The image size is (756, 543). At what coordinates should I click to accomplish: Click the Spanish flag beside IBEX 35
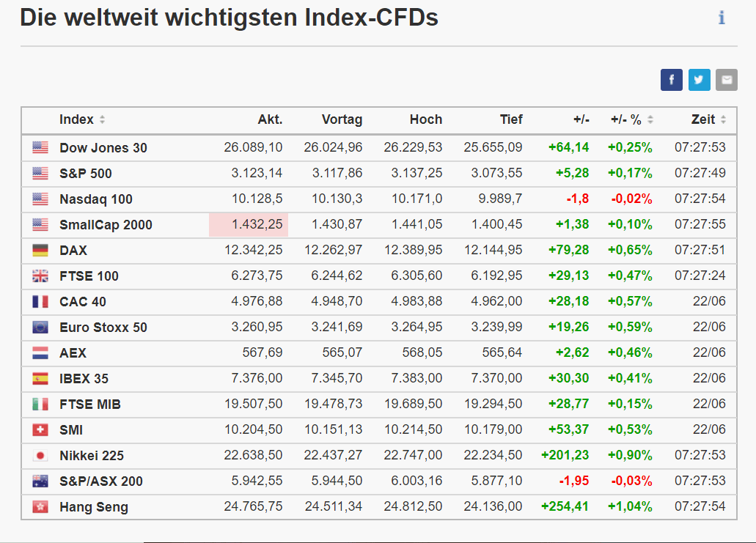click(x=40, y=379)
